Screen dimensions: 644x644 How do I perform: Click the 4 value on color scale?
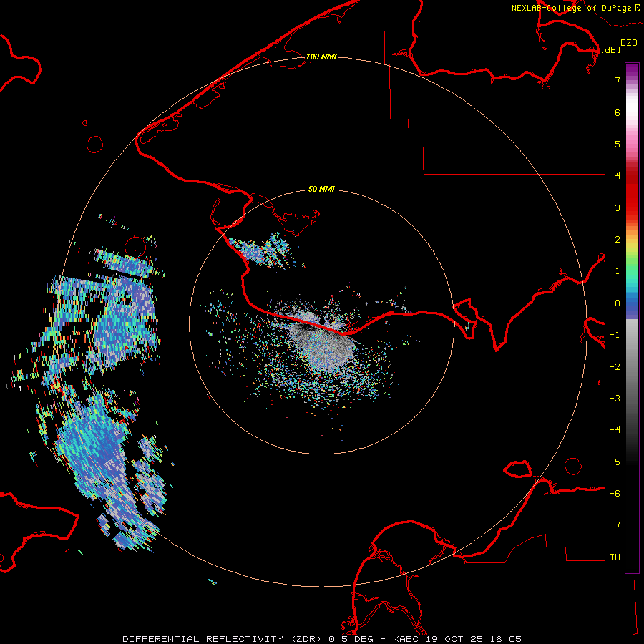coord(618,175)
